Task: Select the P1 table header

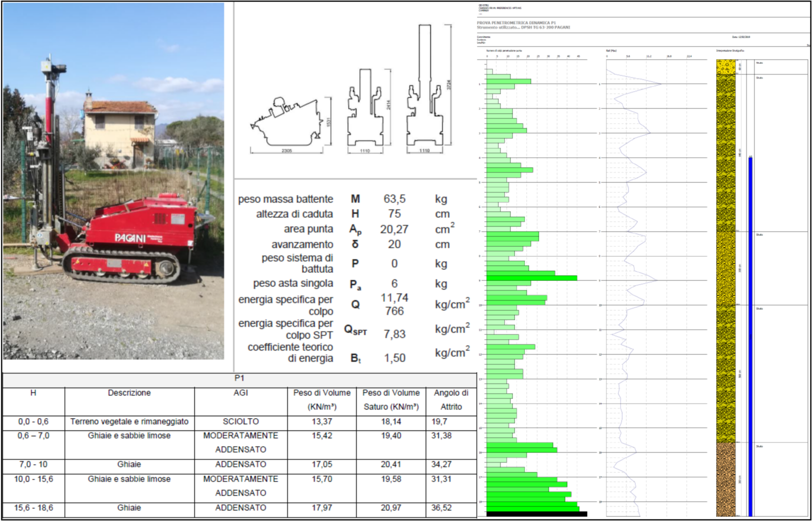Action: click(239, 379)
